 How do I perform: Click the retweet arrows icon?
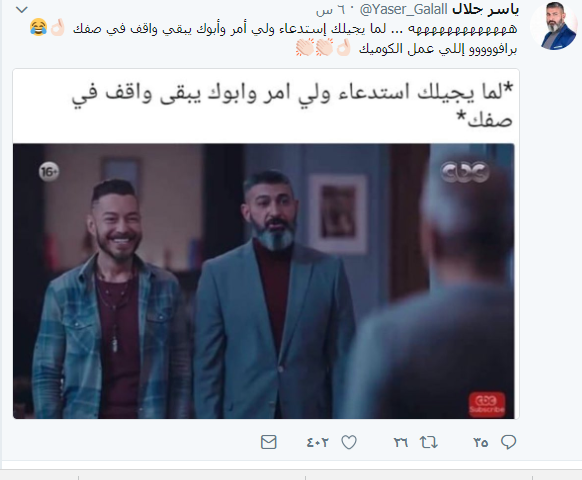(x=429, y=442)
